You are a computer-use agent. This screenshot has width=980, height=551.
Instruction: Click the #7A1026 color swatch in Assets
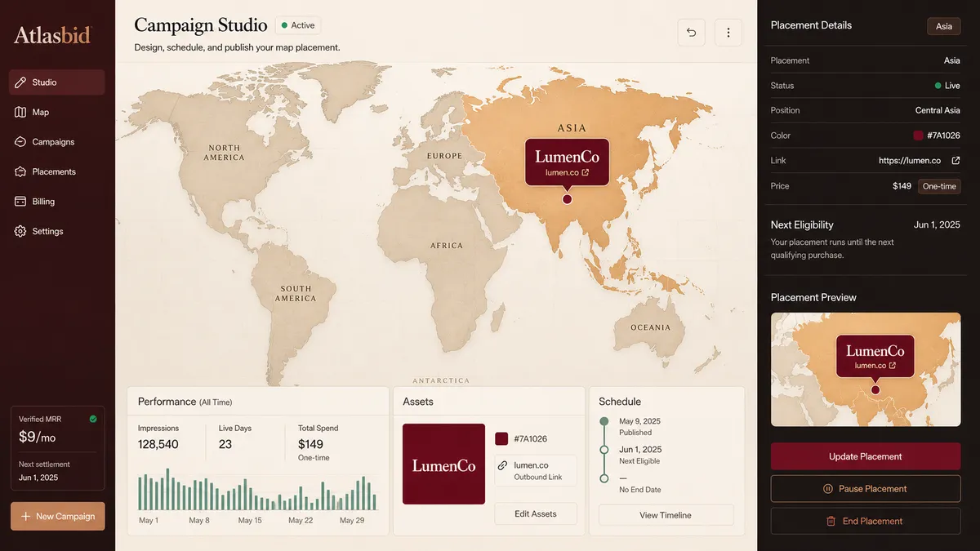(501, 439)
